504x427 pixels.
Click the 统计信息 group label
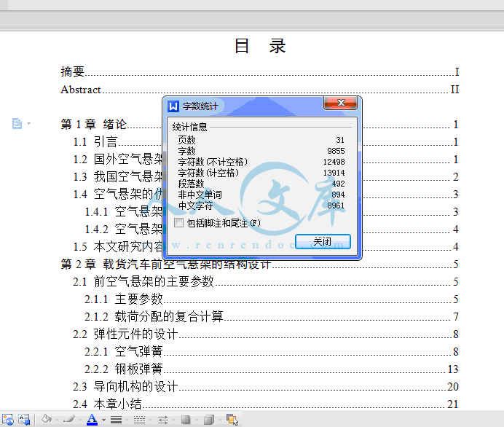[189, 127]
